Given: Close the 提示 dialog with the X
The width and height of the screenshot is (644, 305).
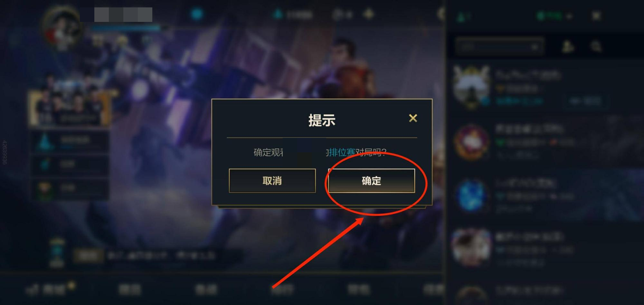Looking at the screenshot, I should pos(413,118).
